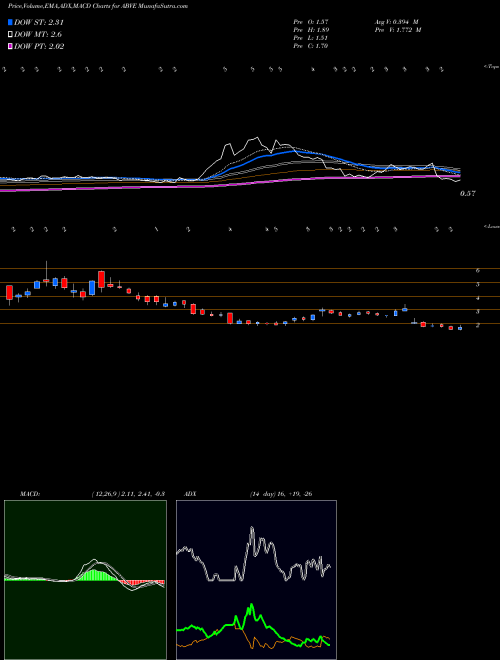The width and height of the screenshot is (500, 660).
Task: Click the 'Avg V: 0.394 M' volume text
Action: [x=396, y=22]
